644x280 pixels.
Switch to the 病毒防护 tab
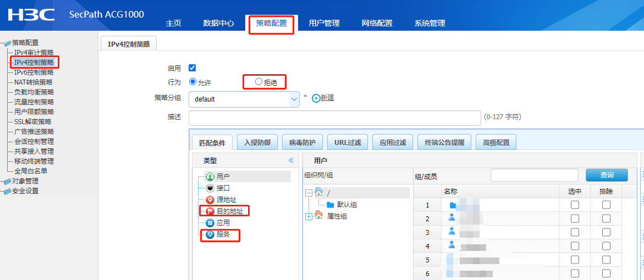302,142
